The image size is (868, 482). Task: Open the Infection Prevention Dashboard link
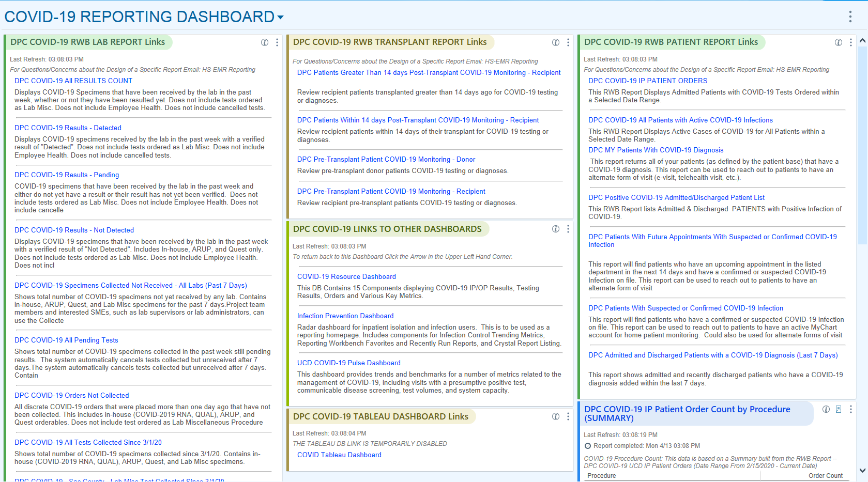(x=345, y=316)
